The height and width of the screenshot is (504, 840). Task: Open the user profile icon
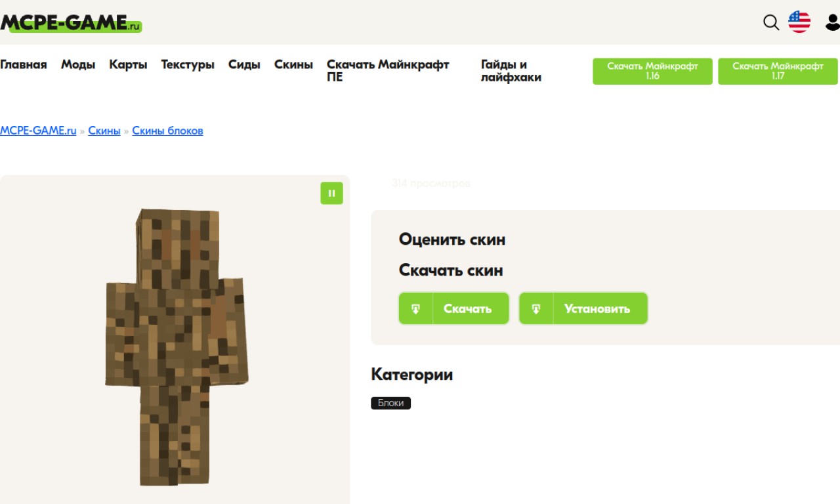832,23
